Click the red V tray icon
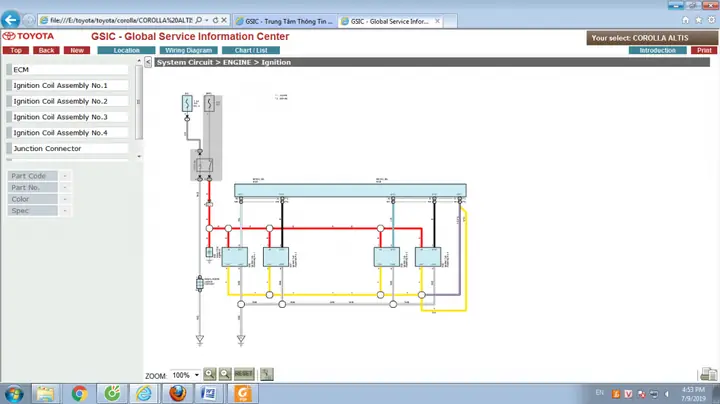Viewport: 720px width, 404px height. [x=628, y=394]
